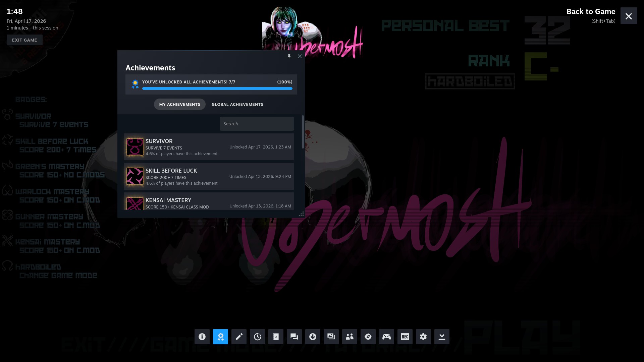Open the Game Overview info icon

pos(202,337)
